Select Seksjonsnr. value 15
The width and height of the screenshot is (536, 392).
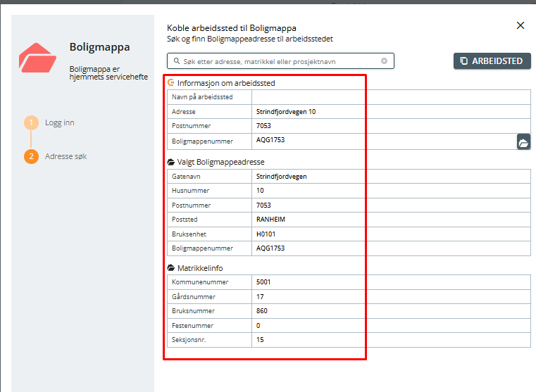pos(260,340)
